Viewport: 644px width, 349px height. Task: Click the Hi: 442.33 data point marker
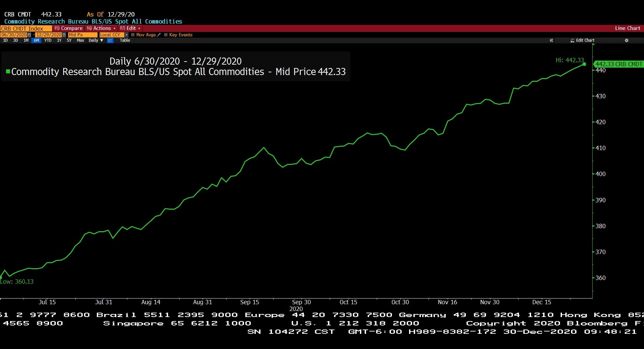(584, 64)
